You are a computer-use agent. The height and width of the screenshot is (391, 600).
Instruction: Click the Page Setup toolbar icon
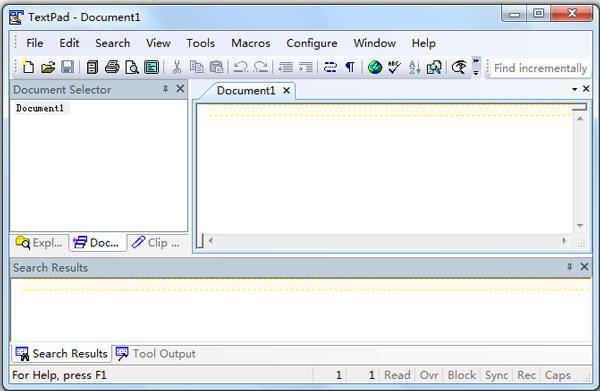[x=152, y=67]
